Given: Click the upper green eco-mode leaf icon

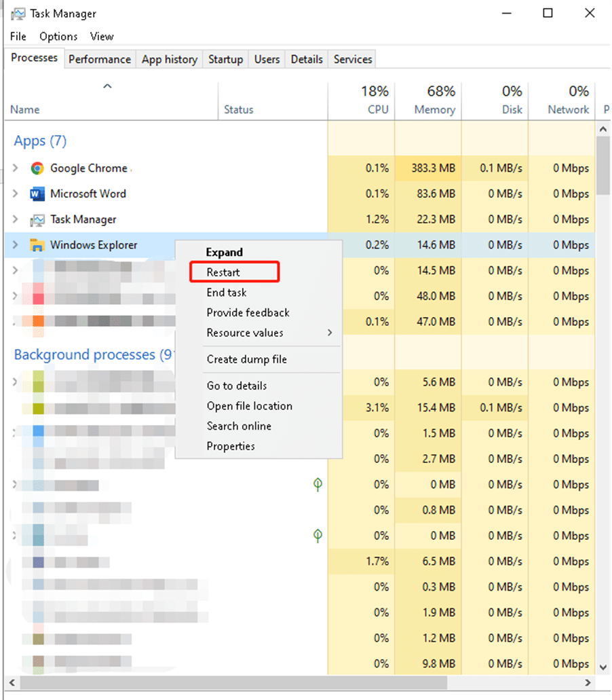Looking at the screenshot, I should [318, 484].
